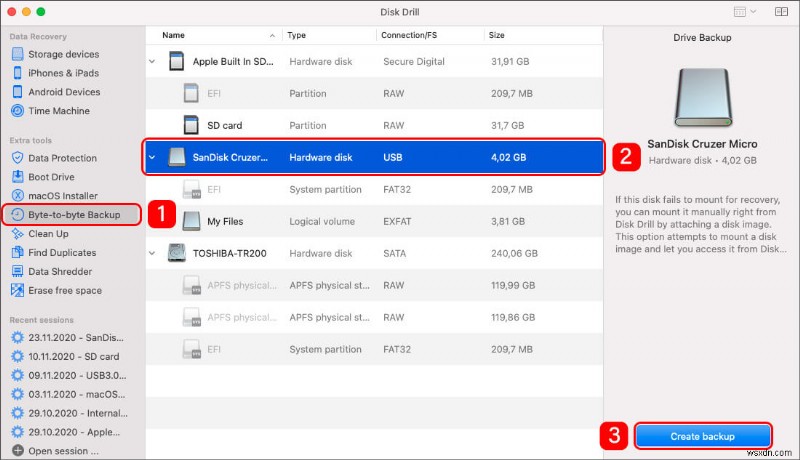Select the TOSHIBA-TR200 disk row
800x460 pixels.
coord(374,253)
